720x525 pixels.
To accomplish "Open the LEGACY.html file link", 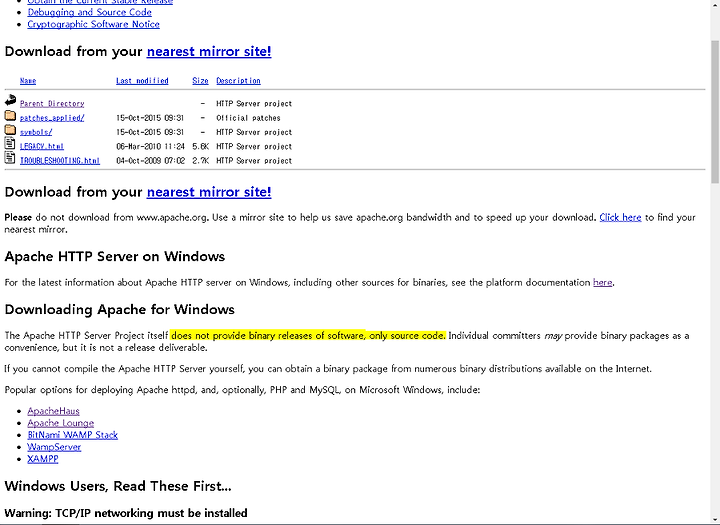I will [x=42, y=147].
